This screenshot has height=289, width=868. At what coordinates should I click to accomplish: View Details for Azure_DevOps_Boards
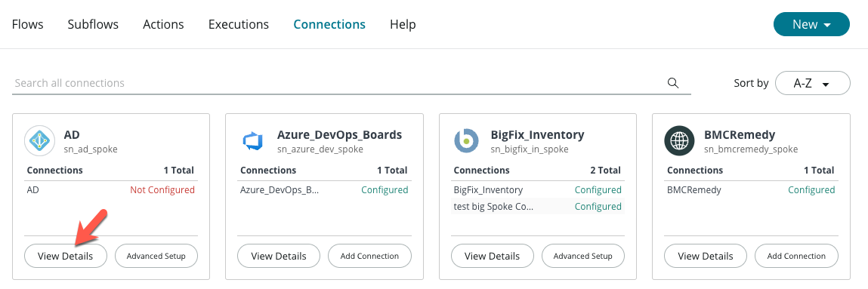pos(279,256)
